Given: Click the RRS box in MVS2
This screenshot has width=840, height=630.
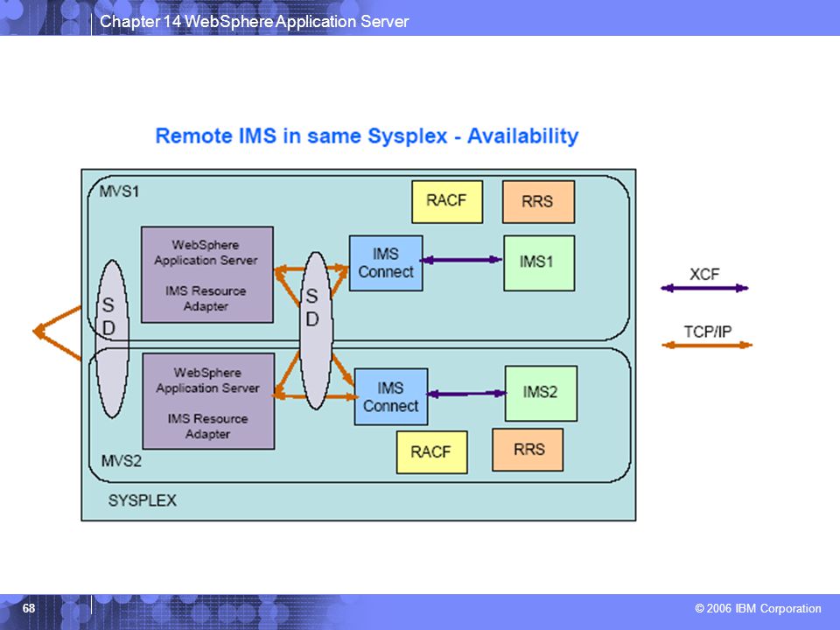Looking at the screenshot, I should click(528, 450).
